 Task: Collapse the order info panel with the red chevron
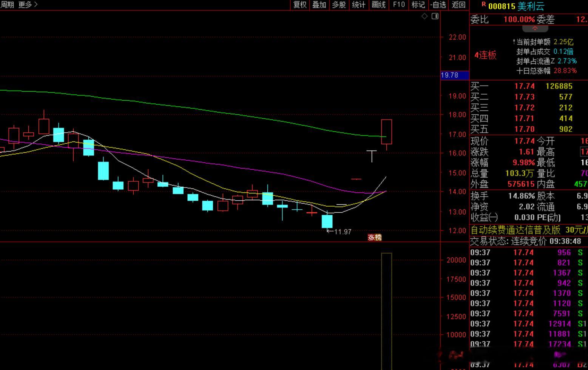pos(535,28)
